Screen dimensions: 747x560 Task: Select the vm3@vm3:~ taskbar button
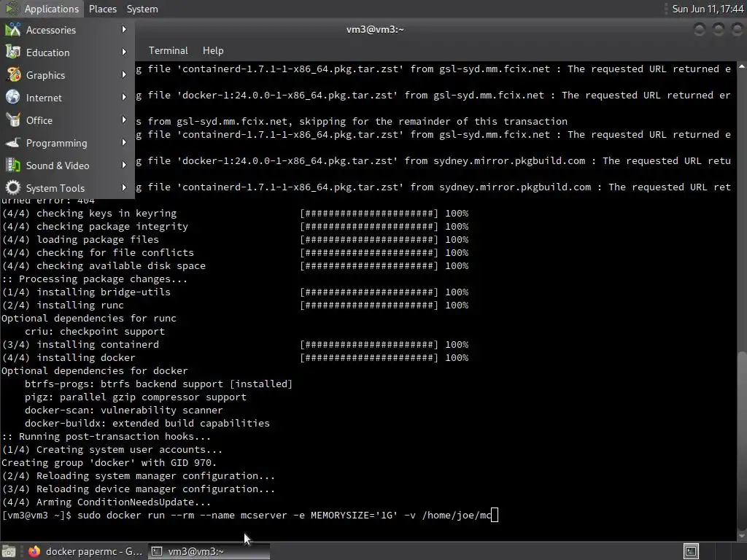coord(209,551)
